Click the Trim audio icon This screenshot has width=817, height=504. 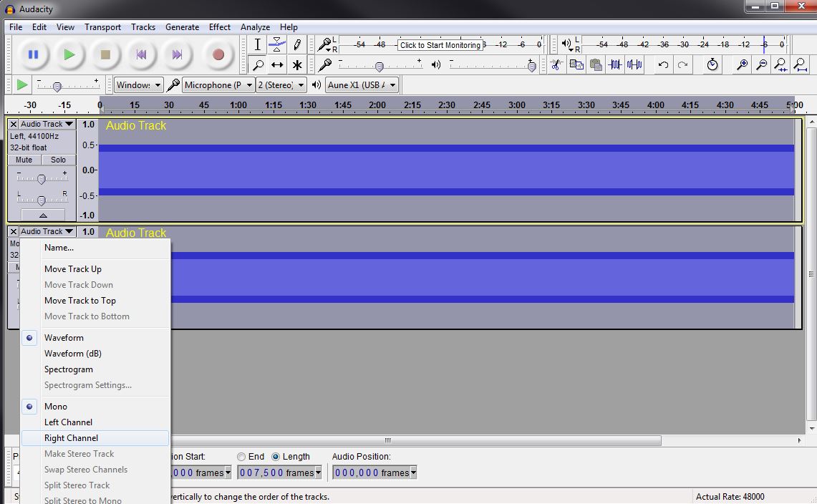(615, 65)
